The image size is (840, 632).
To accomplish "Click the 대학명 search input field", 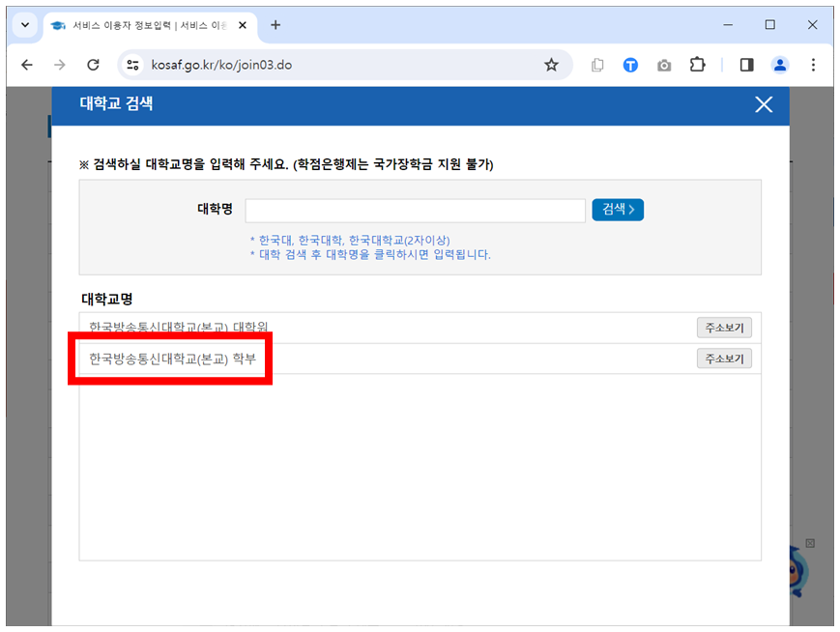I will click(x=416, y=211).
